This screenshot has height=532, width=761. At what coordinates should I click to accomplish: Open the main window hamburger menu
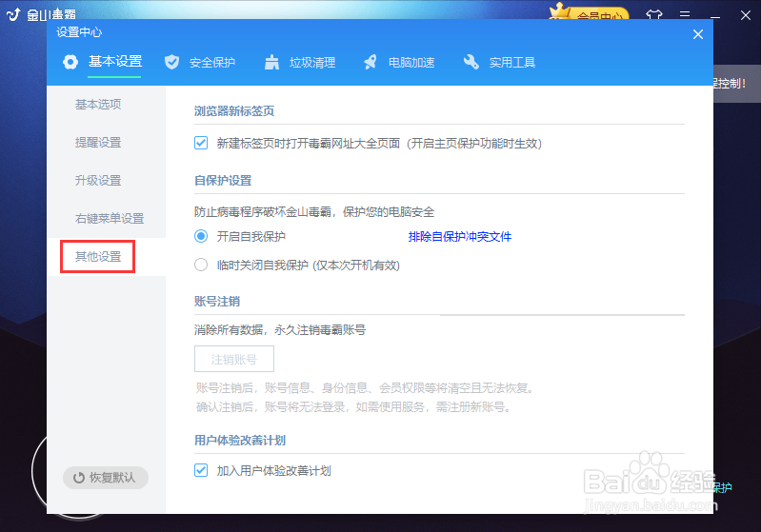click(x=685, y=15)
